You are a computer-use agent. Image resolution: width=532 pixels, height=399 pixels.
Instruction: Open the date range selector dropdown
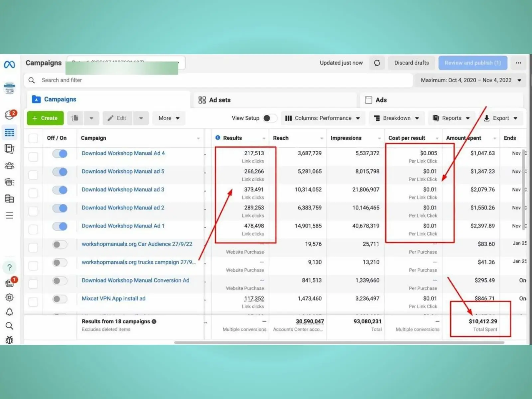[470, 80]
